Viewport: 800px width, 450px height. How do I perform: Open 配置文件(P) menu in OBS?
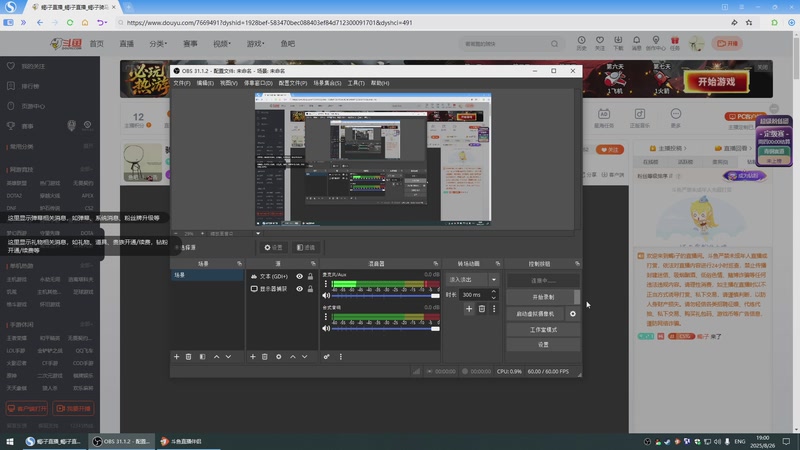(x=293, y=83)
